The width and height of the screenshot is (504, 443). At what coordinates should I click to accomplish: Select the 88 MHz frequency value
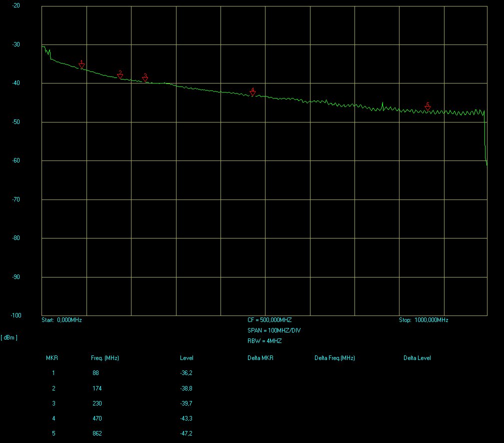[96, 373]
